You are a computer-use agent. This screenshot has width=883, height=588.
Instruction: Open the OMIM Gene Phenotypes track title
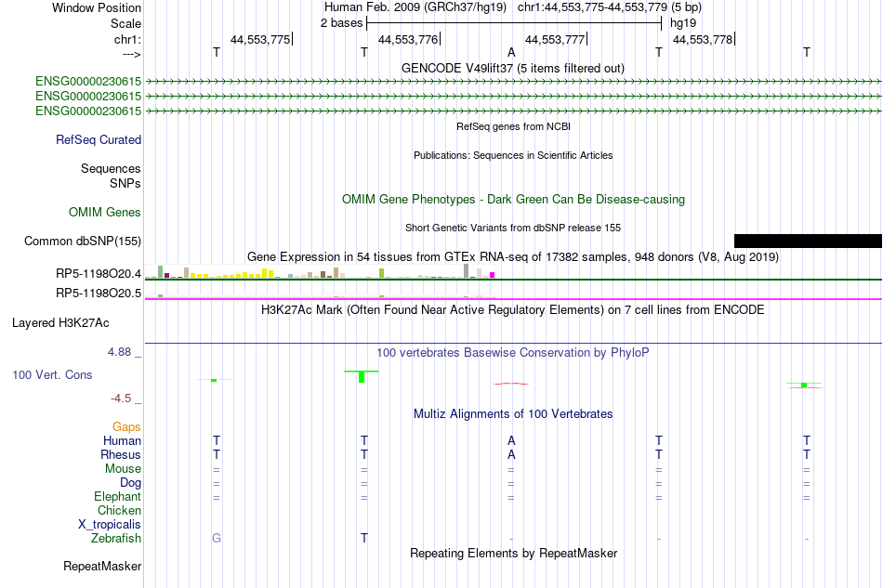513,199
